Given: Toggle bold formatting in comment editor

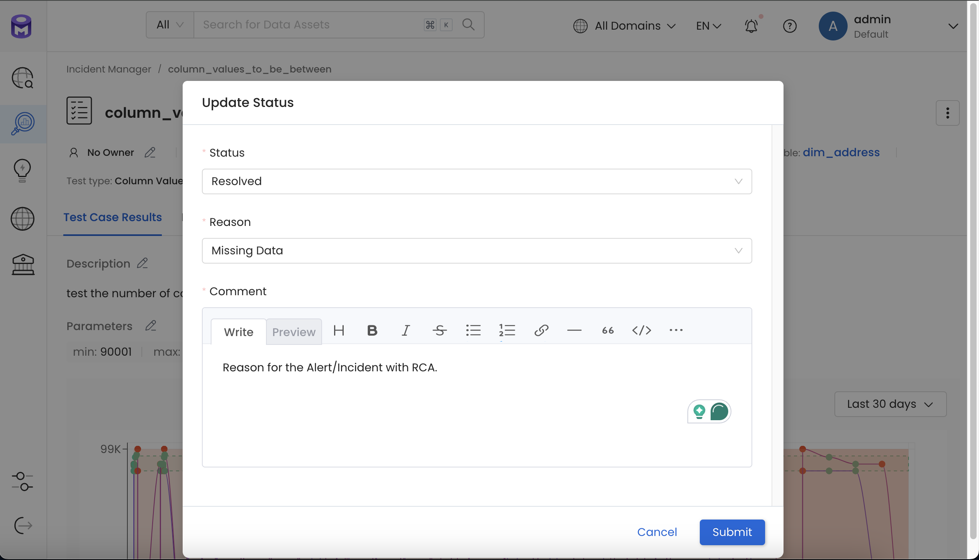Looking at the screenshot, I should [x=372, y=330].
